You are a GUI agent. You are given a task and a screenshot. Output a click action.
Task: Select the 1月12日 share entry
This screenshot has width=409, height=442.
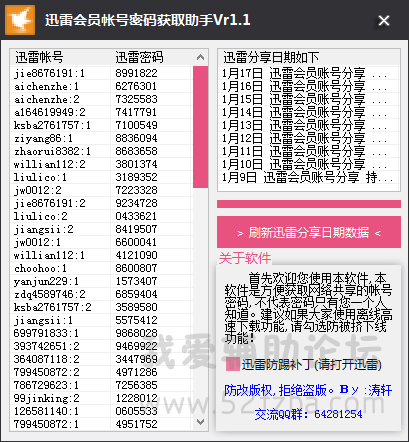coord(309,138)
